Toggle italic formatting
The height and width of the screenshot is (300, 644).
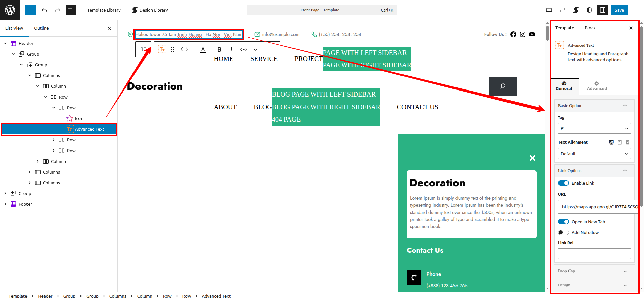point(231,49)
